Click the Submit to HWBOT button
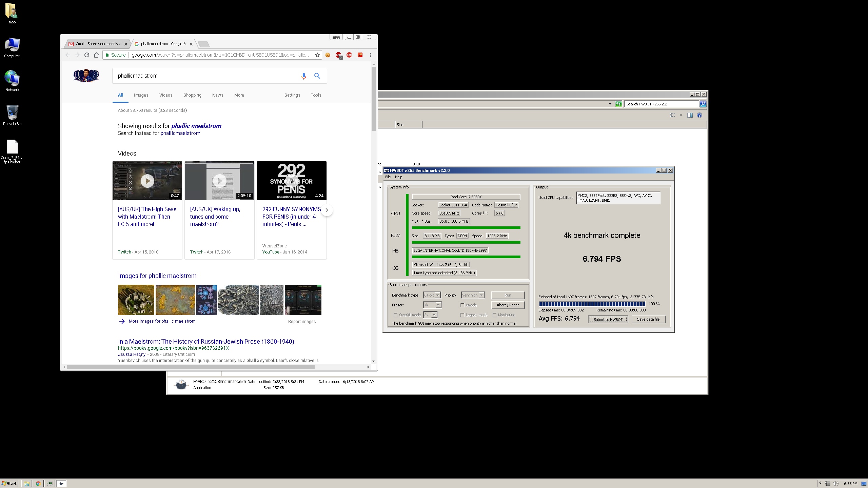This screenshot has width=868, height=488. (x=608, y=319)
